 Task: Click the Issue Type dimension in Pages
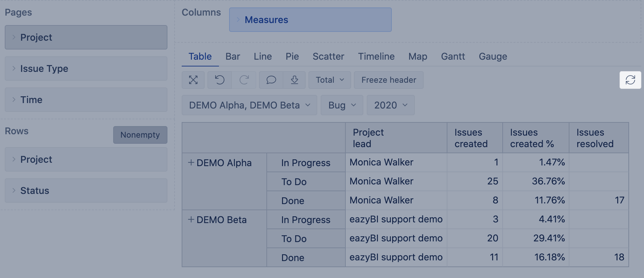point(86,68)
